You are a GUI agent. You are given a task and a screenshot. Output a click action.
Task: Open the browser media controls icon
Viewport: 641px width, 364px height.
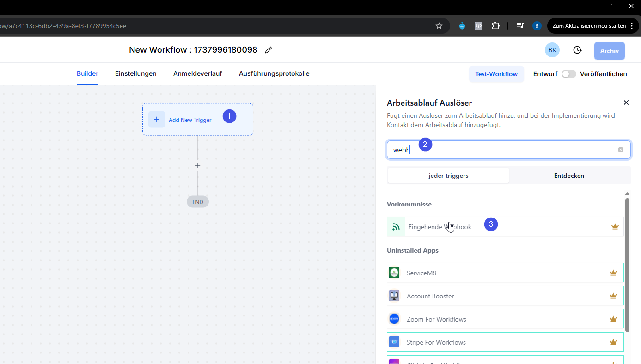click(x=520, y=26)
